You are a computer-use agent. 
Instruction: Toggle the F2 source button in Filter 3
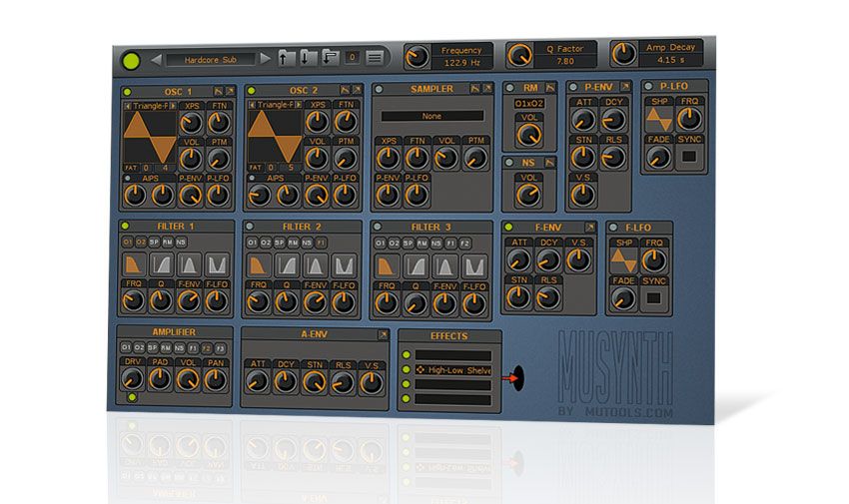click(x=464, y=244)
